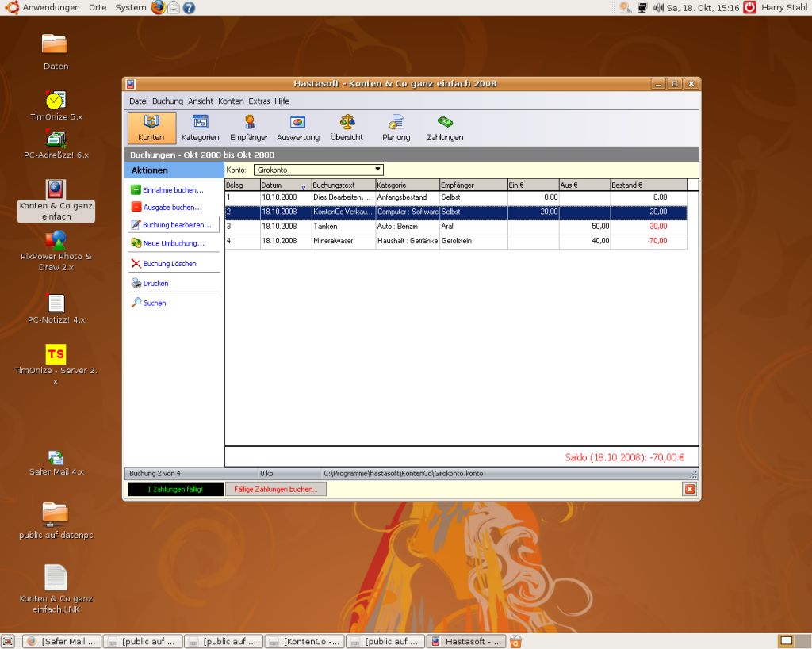Screen dimensions: 812x649
Task: Open the Datei menu
Action: click(x=138, y=101)
